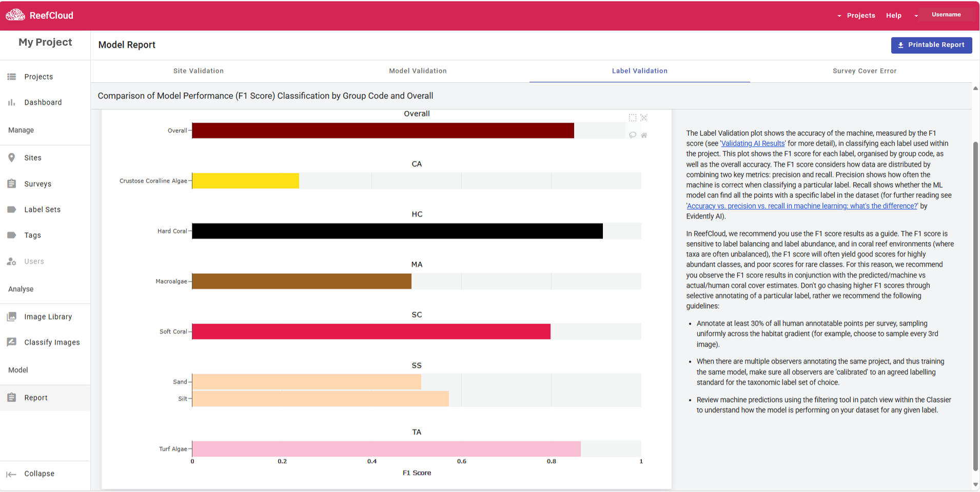Open Sites via the pin icon

tap(12, 158)
